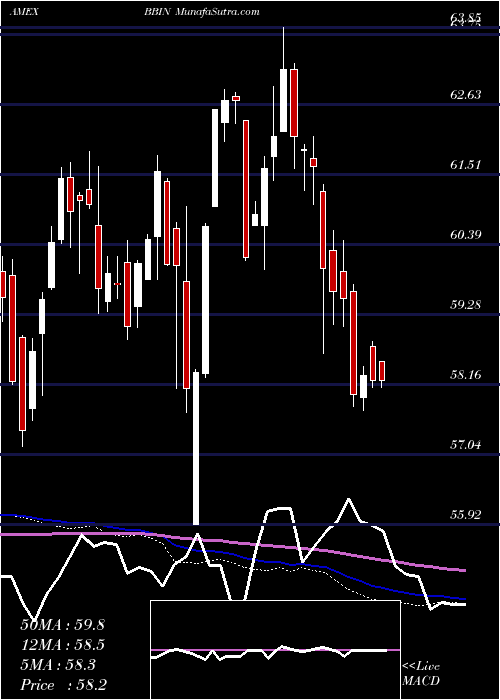Click the Price : 58.2 readout

62,685
